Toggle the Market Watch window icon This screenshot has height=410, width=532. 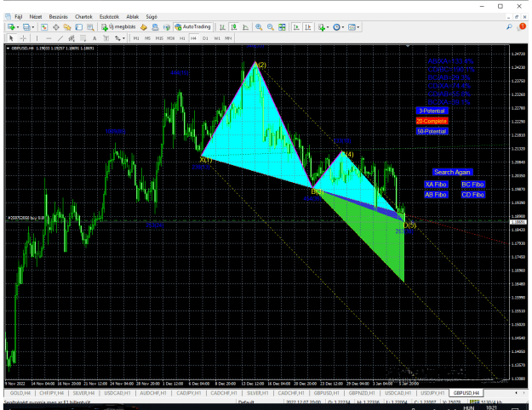tap(44, 27)
